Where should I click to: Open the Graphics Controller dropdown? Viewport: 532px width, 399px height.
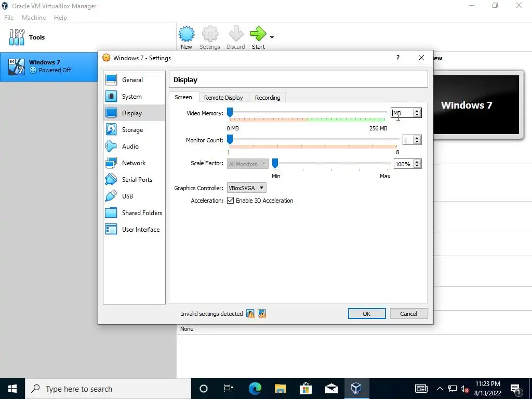[247, 188]
